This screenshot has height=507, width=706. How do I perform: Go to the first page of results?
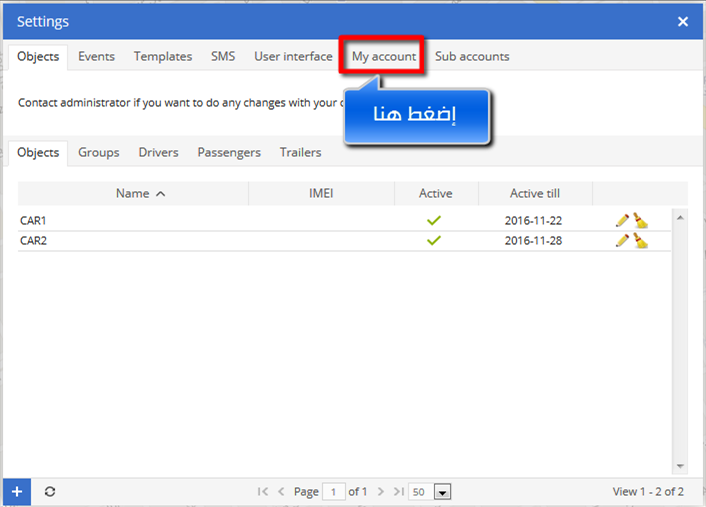click(263, 492)
